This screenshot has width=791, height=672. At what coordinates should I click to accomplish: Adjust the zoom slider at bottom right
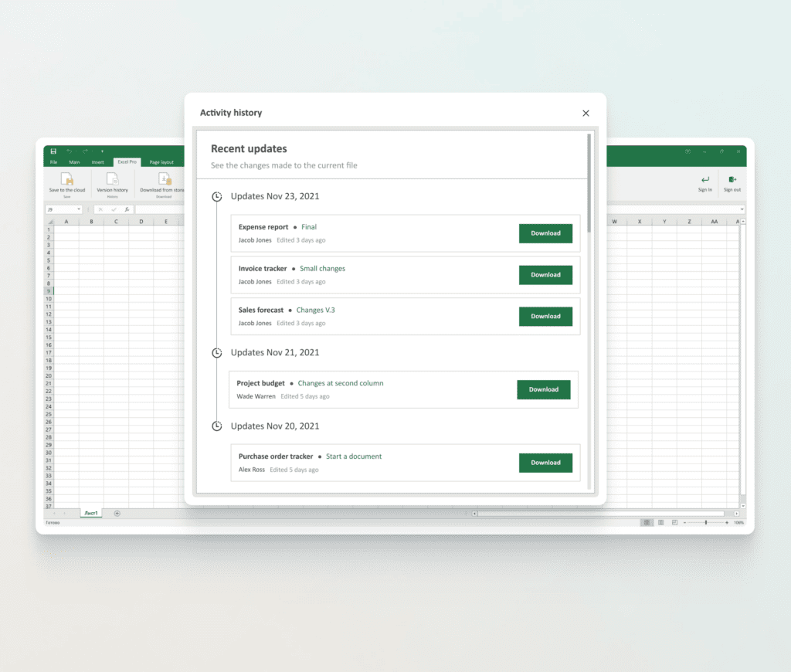pyautogui.click(x=707, y=522)
